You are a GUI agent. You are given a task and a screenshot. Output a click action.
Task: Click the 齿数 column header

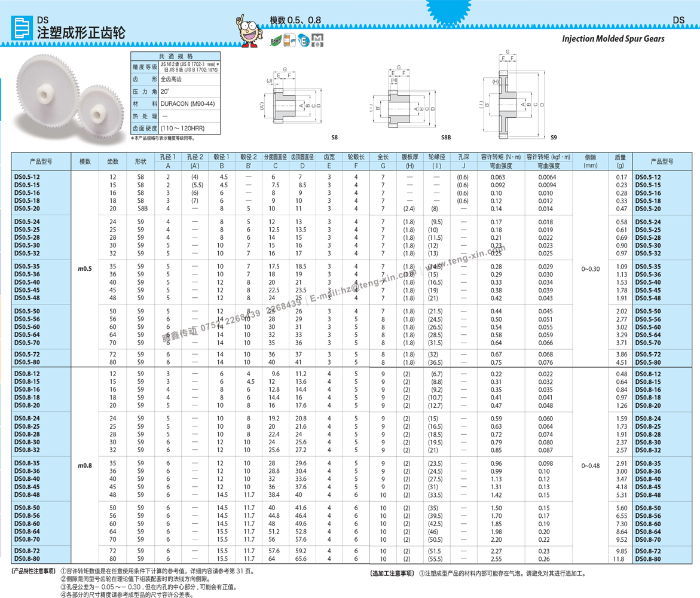click(112, 161)
